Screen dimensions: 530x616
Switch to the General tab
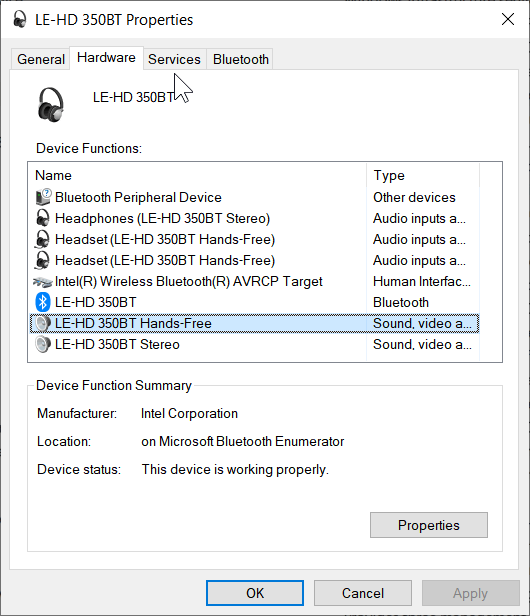(x=41, y=59)
